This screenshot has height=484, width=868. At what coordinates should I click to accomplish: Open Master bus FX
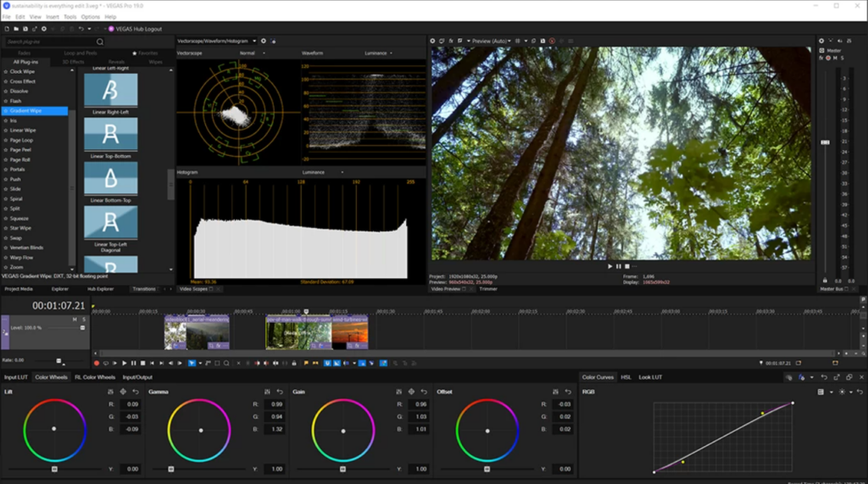[821, 58]
